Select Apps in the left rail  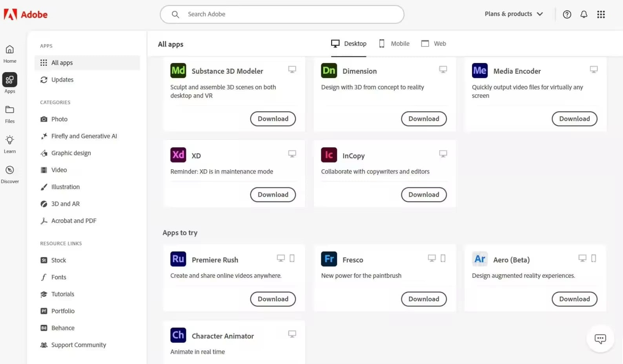[10, 83]
